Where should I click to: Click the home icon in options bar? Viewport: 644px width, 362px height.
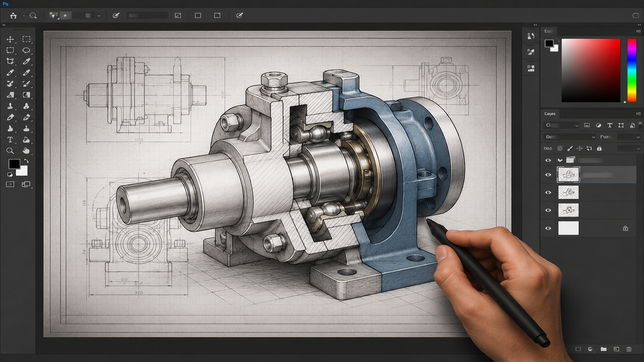(x=13, y=16)
